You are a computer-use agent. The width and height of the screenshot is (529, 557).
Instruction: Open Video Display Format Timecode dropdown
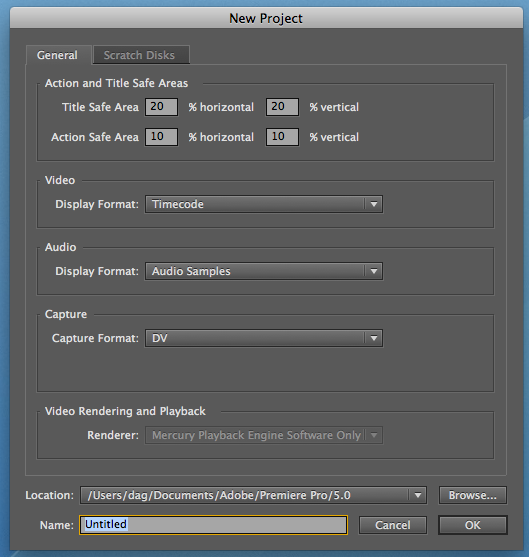point(264,204)
